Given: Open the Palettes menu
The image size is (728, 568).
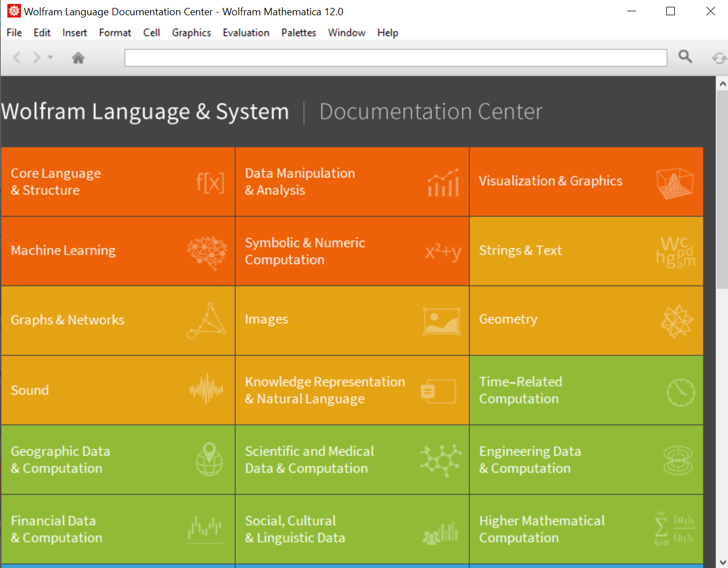Looking at the screenshot, I should click(299, 33).
